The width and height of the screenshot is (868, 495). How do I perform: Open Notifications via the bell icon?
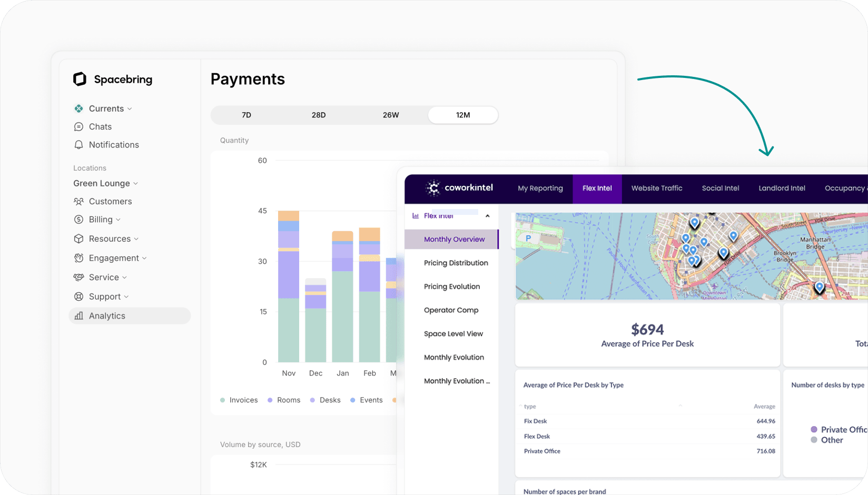pos(79,144)
